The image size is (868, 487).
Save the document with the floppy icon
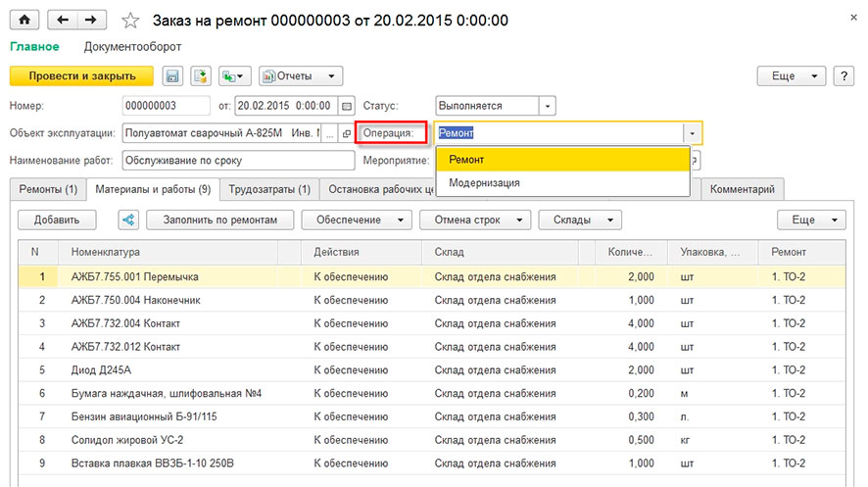click(x=172, y=75)
